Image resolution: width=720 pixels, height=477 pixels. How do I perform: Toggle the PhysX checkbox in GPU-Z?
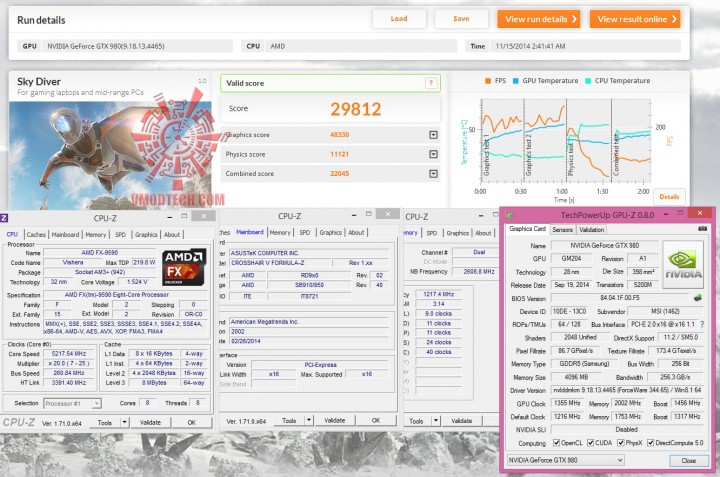pyautogui.click(x=621, y=443)
